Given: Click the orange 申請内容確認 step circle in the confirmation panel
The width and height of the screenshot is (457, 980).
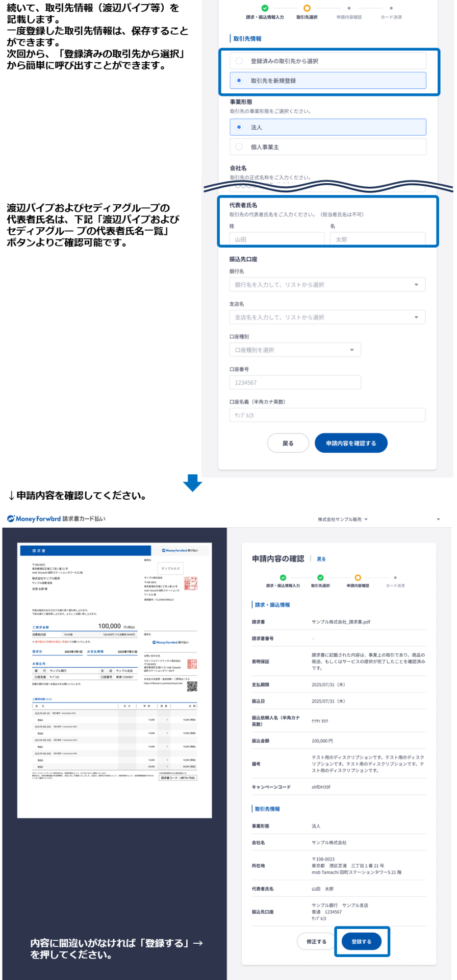Looking at the screenshot, I should pyautogui.click(x=358, y=577).
